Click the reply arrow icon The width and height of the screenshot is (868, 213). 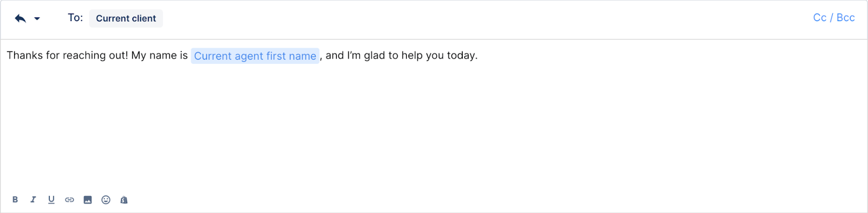click(x=20, y=18)
